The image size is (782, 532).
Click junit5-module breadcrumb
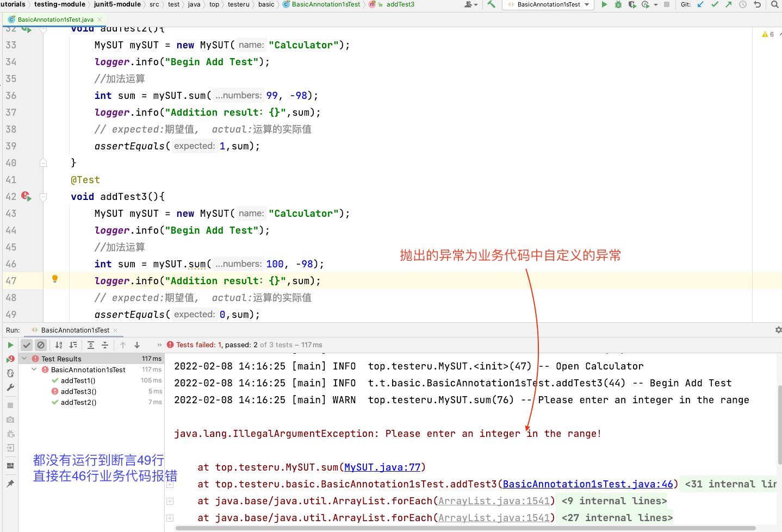117,4
